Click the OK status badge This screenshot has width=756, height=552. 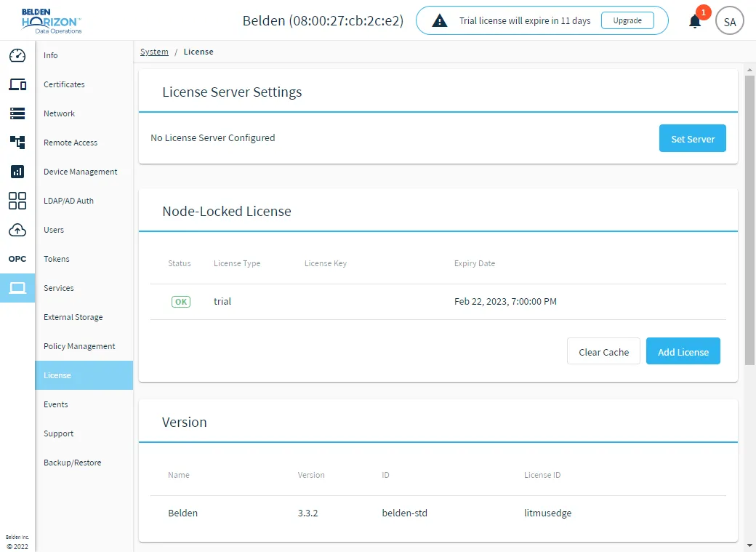click(181, 302)
